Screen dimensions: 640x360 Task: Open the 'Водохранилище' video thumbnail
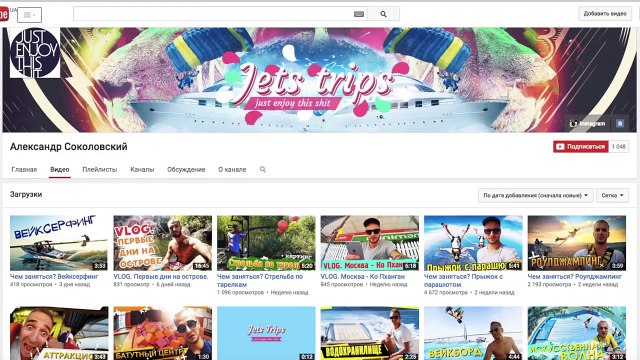(369, 333)
